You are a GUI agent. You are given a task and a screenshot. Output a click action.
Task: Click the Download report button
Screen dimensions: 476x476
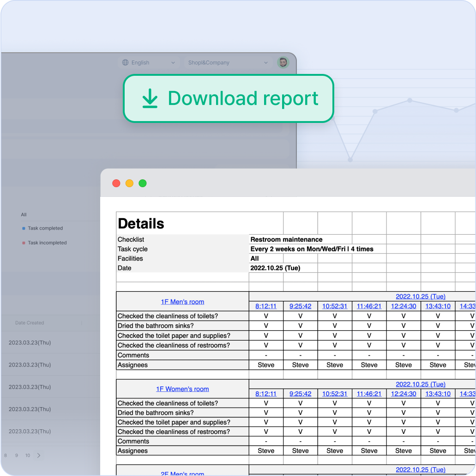229,98
